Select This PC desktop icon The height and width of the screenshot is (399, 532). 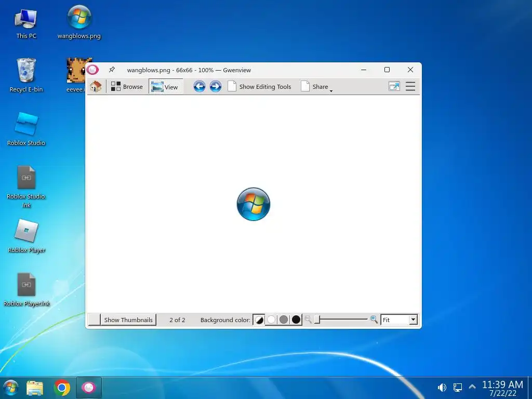[26, 24]
